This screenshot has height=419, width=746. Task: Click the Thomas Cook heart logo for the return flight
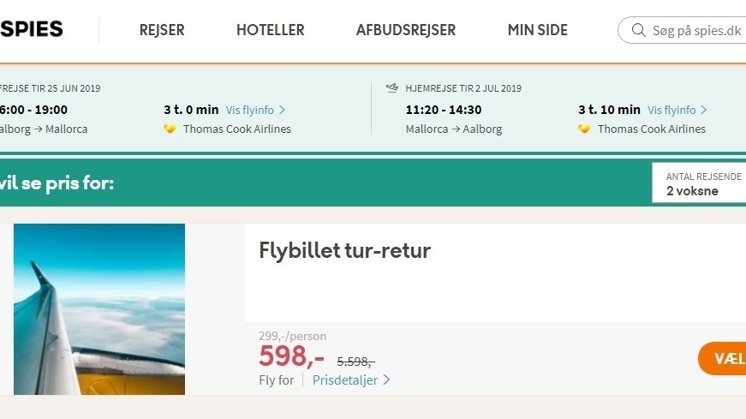pos(585,129)
